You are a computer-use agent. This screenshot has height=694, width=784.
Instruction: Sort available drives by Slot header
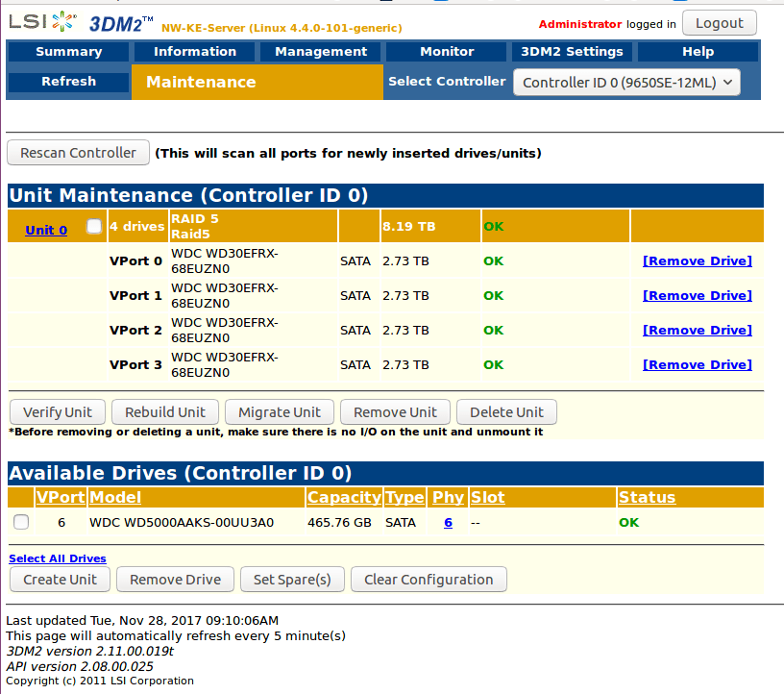point(487,497)
